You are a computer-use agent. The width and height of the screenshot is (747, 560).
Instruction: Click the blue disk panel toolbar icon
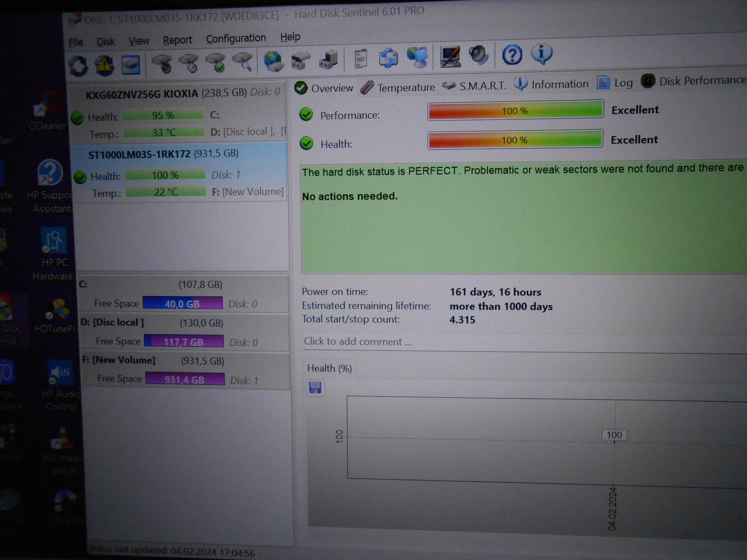tap(131, 64)
